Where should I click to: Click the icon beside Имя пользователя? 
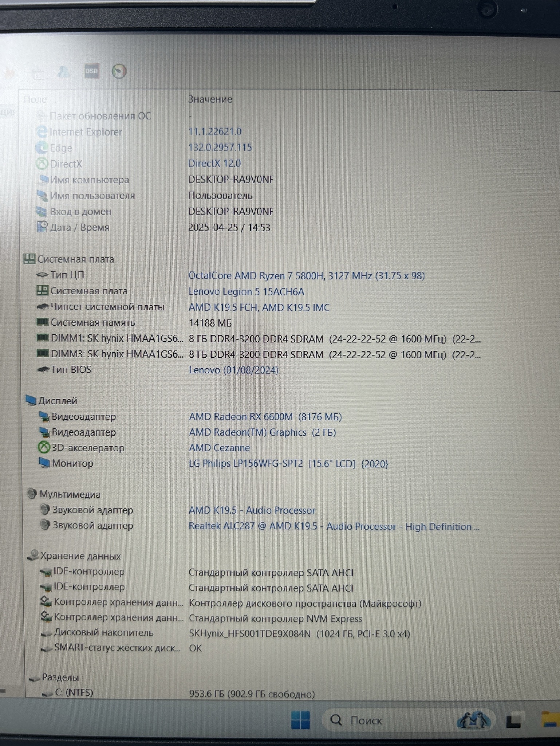coord(42,196)
